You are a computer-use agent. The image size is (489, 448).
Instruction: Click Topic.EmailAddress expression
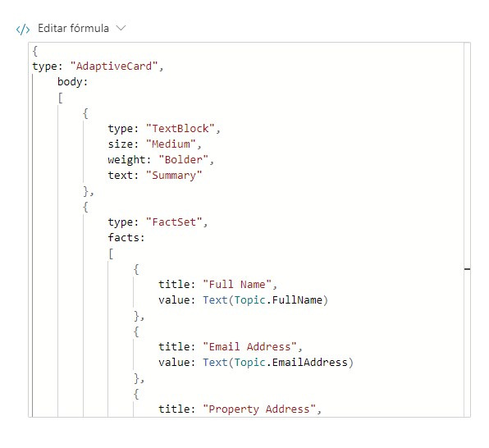click(291, 363)
